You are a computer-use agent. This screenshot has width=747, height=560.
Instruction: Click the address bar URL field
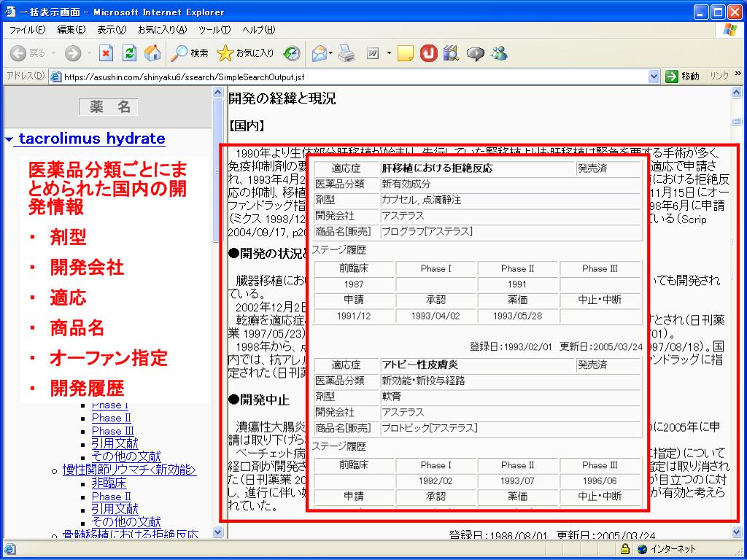pos(355,77)
